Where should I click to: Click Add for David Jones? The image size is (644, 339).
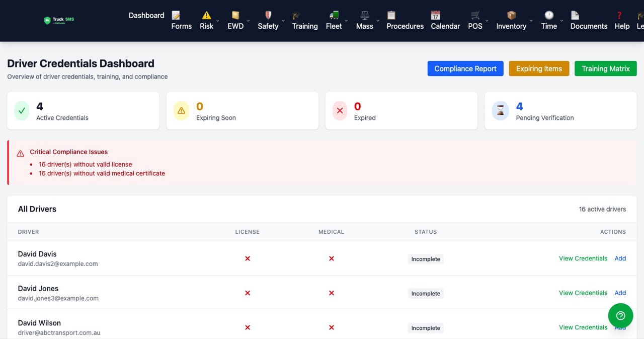pyautogui.click(x=620, y=293)
